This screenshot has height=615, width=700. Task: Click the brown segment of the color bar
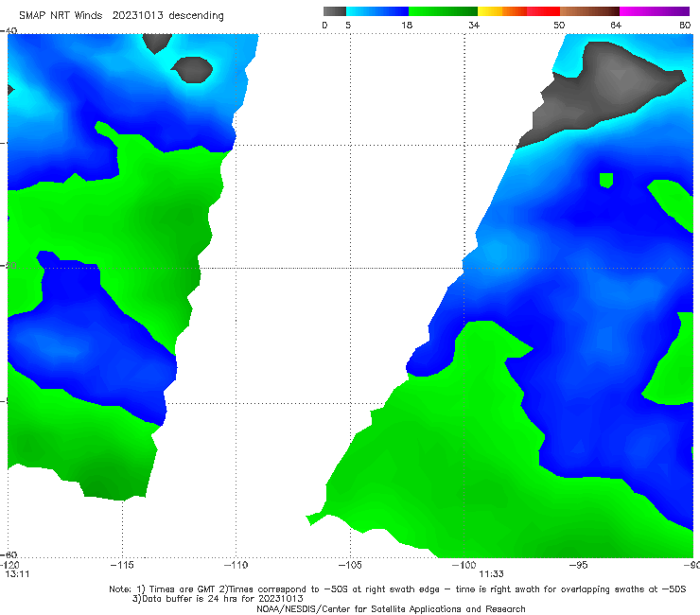click(x=589, y=11)
